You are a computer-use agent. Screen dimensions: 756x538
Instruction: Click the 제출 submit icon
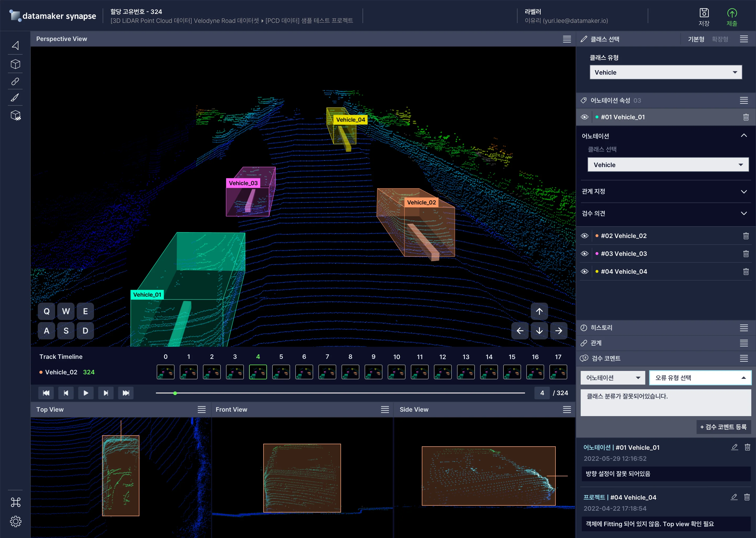tap(732, 17)
